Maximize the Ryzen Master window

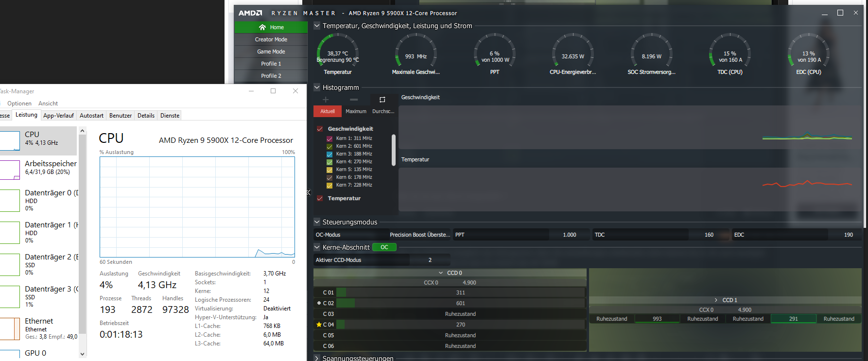tap(840, 13)
